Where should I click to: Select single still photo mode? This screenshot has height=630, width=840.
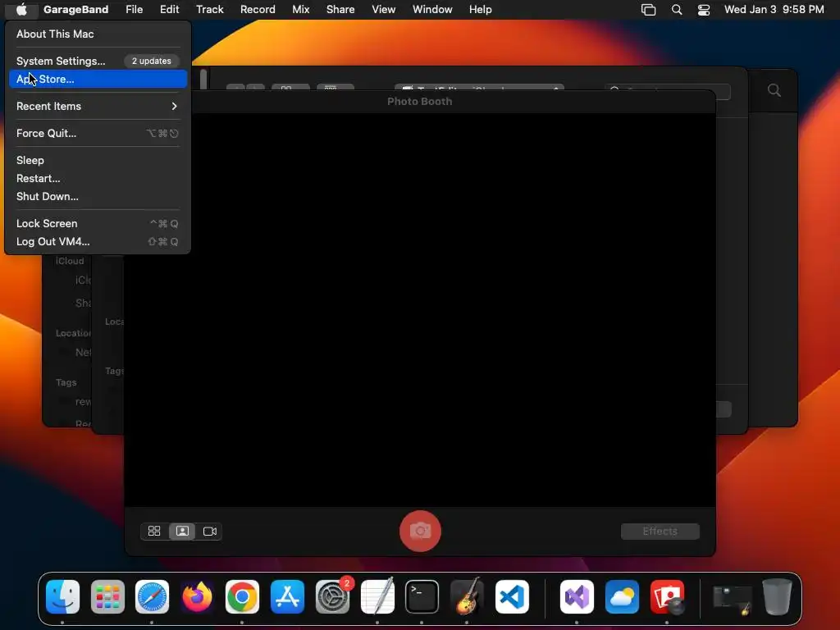click(182, 531)
